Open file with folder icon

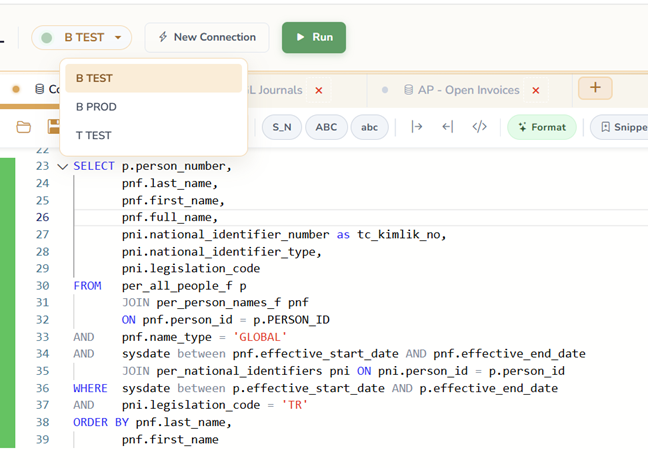point(24,127)
